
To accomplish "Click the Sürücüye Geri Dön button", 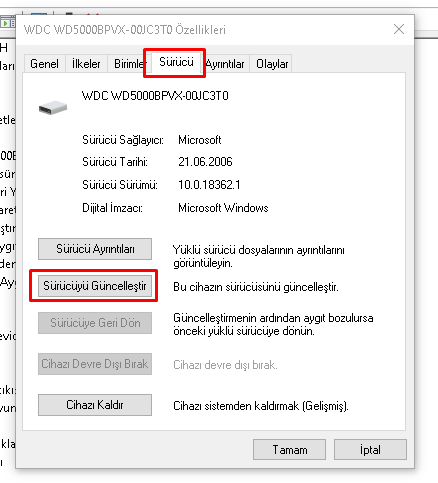I will click(95, 323).
